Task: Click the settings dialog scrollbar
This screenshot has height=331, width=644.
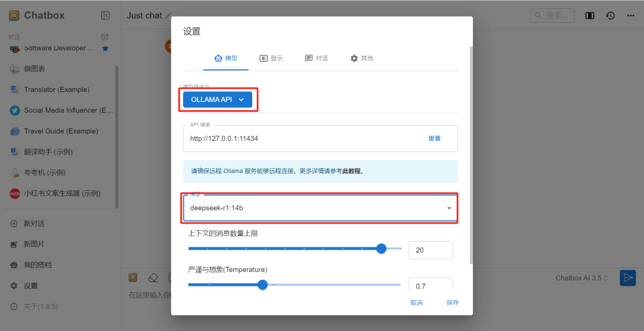Action: pos(470,155)
